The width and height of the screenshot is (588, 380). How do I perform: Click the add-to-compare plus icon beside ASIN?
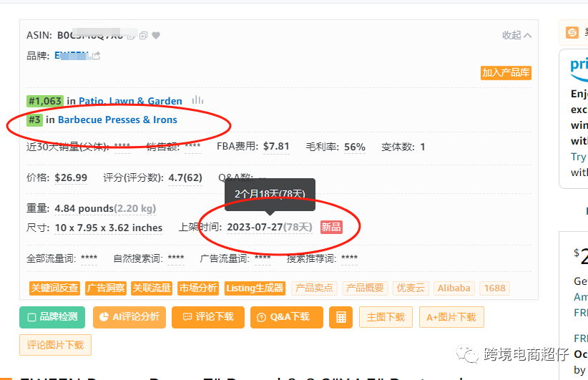(x=143, y=36)
